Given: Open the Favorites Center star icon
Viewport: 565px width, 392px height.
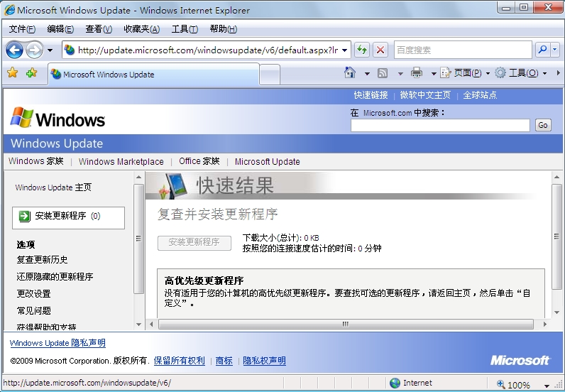Looking at the screenshot, I should (12, 73).
